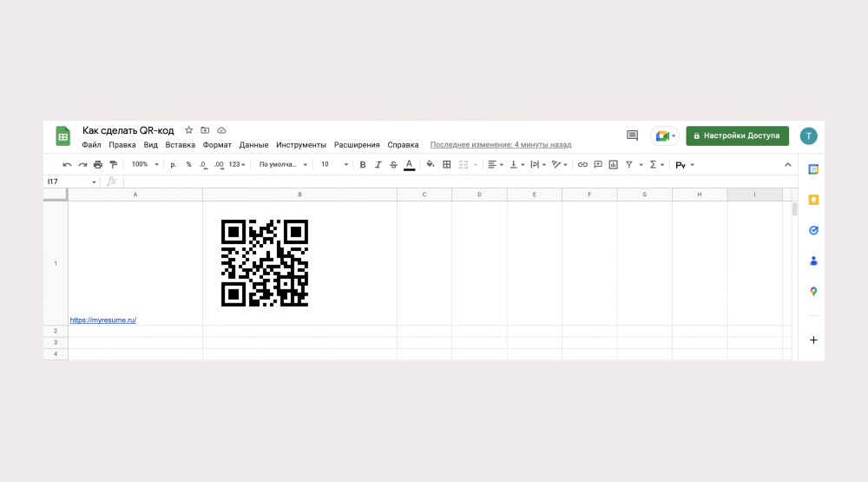Open font size 10 dropdown

(x=334, y=164)
